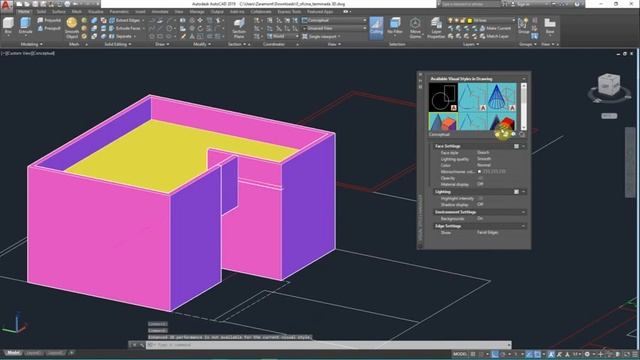Click the Monochrome color swatch value
Screen dimensions: 640x360
492,172
